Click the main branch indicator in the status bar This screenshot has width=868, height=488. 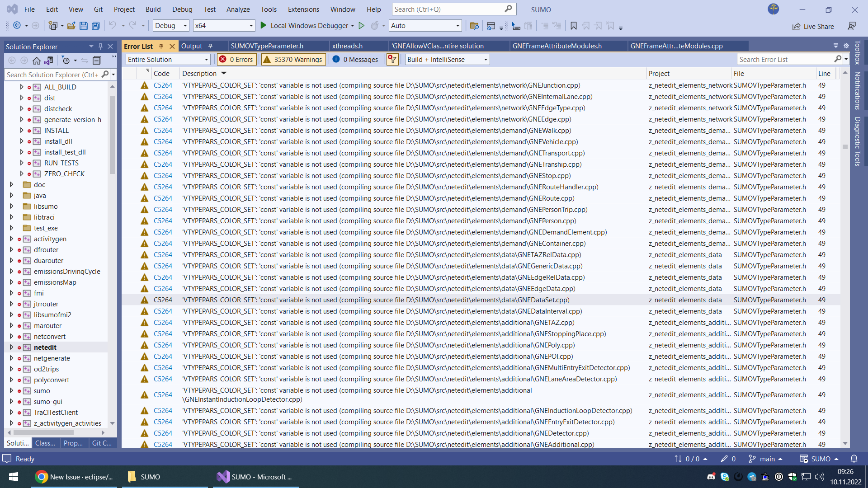[x=766, y=459]
